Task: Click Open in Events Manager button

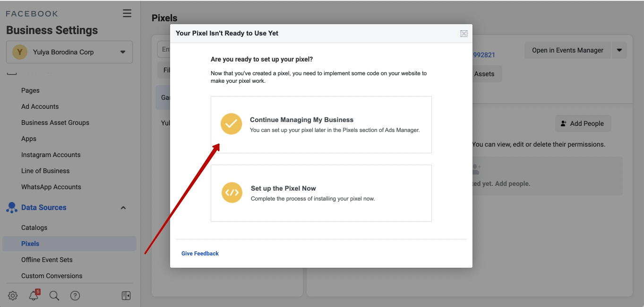Action: tap(567, 50)
